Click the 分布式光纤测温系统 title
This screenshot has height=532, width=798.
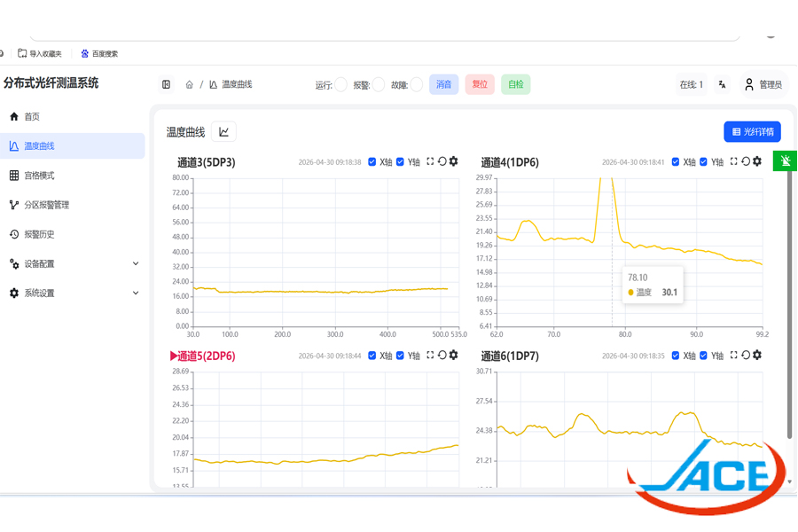click(51, 83)
